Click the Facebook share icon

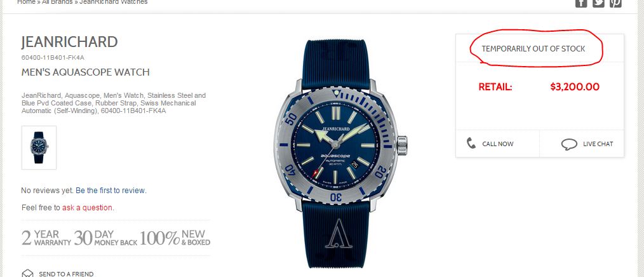tap(580, 3)
